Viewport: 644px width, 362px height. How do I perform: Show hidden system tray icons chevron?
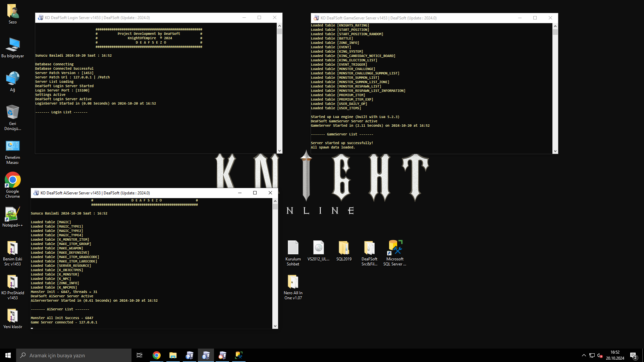584,355
